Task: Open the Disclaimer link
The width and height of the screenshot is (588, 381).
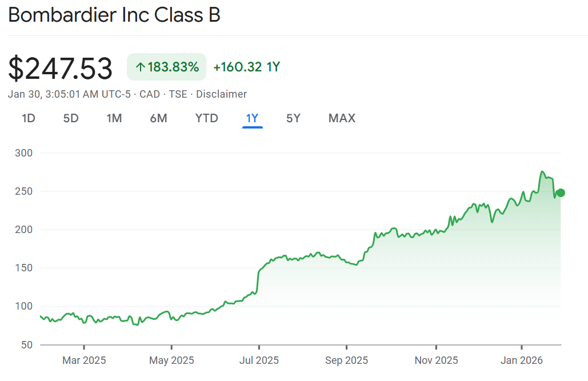Action: pos(221,94)
